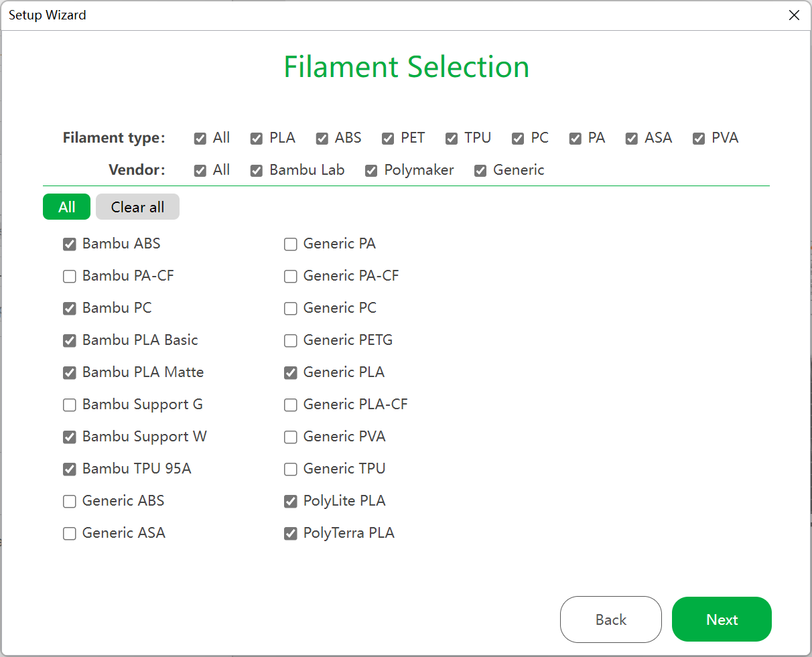This screenshot has height=657, width=812.
Task: Enable the Generic TPU filament checkbox
Action: pos(291,469)
